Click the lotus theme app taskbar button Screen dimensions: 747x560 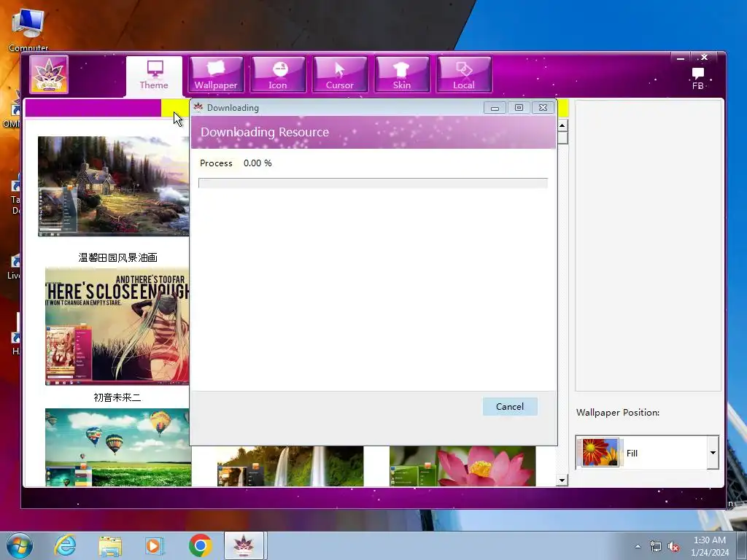pos(244,545)
